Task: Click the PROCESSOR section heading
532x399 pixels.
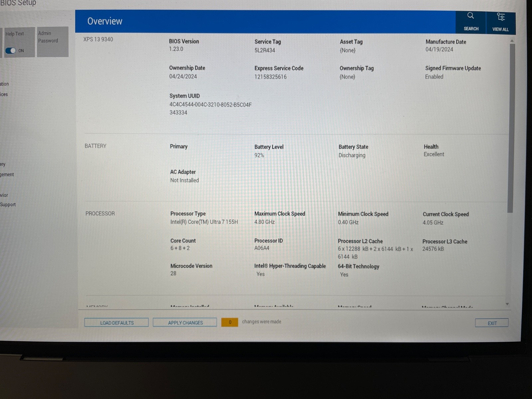Action: (100, 213)
